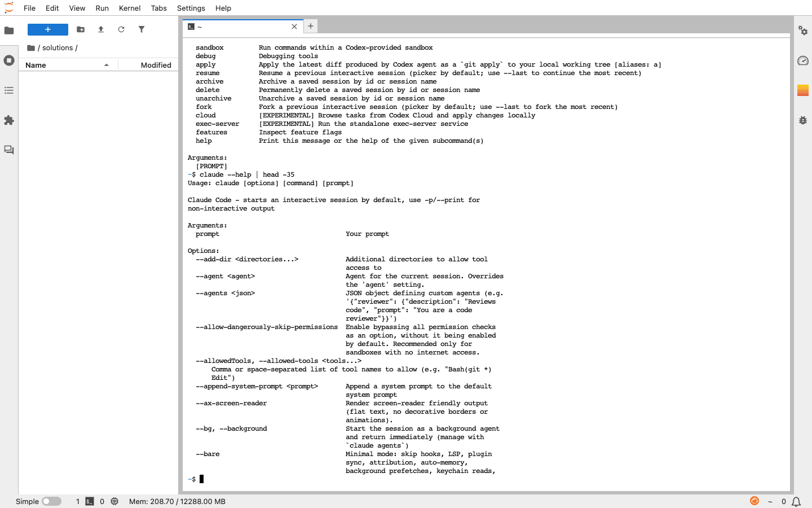The width and height of the screenshot is (812, 508).
Task: Click the solutions breadcrumb link
Action: point(58,48)
